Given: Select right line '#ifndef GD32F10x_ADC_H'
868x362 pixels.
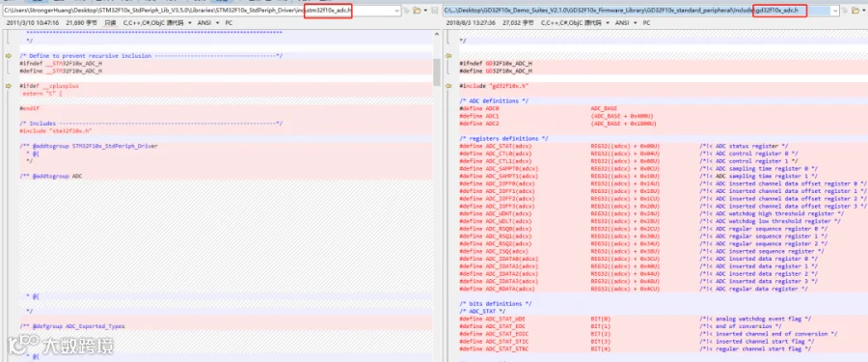Looking at the screenshot, I should [x=496, y=63].
